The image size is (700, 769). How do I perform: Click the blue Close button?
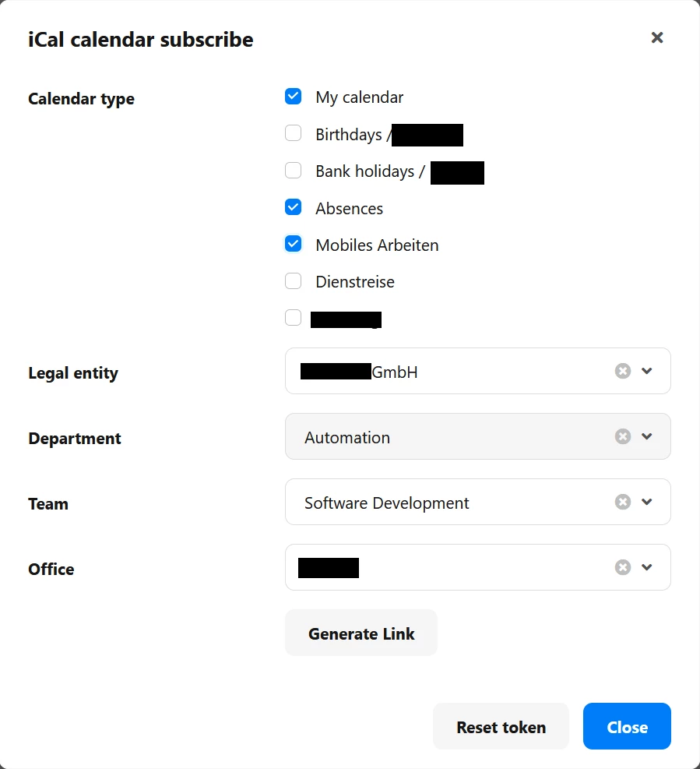pyautogui.click(x=627, y=726)
